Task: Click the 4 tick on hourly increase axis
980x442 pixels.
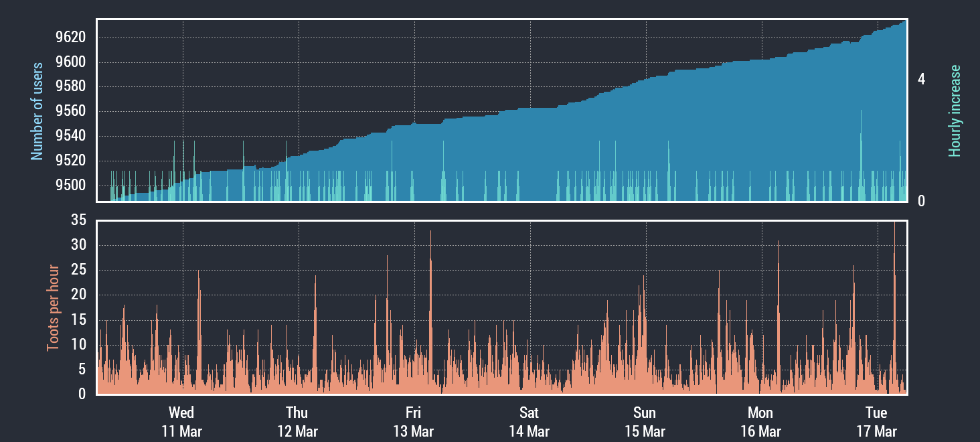Action: pos(921,79)
